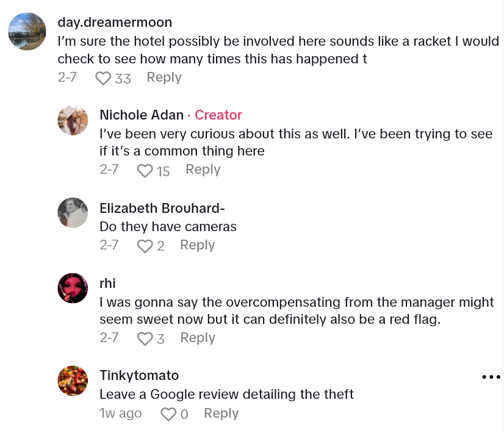Like Nichole Adan's creator reply

[145, 171]
